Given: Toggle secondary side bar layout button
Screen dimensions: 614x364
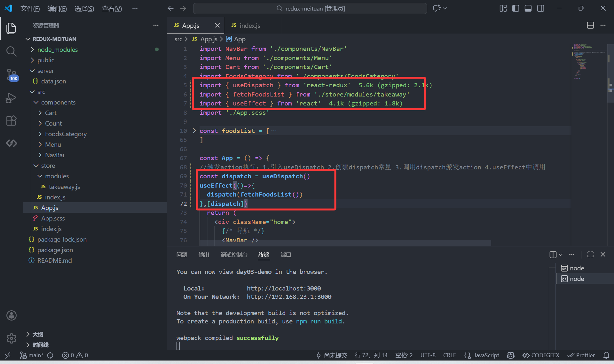Looking at the screenshot, I should tap(540, 8).
